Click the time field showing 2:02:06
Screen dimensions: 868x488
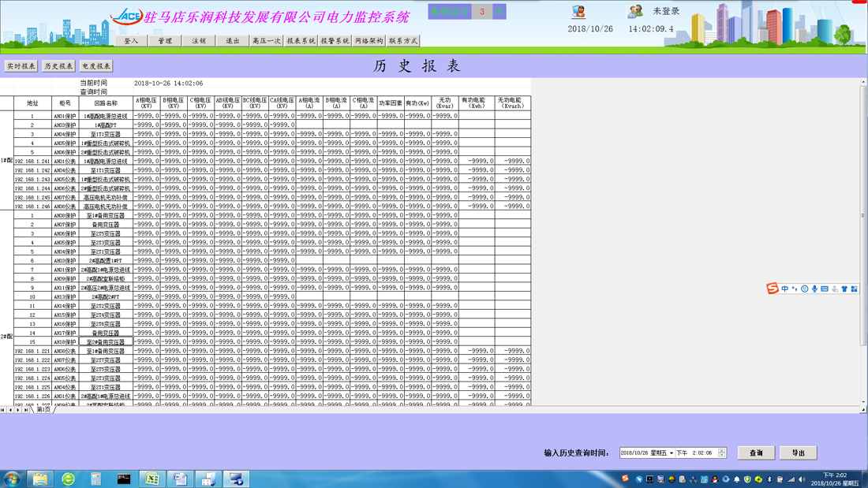(702, 453)
